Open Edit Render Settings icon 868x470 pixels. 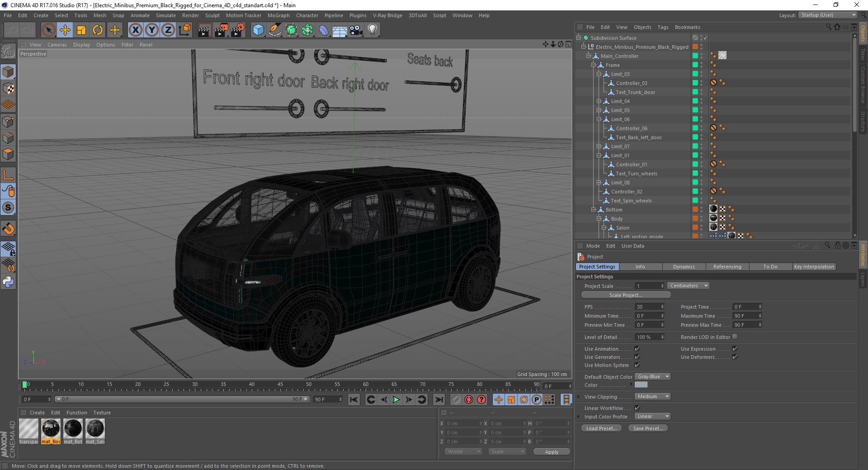pos(238,30)
